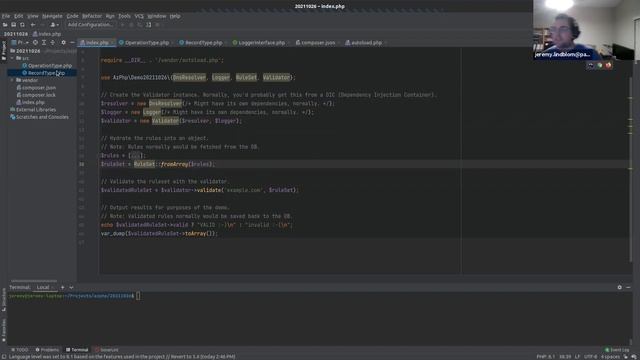The height and width of the screenshot is (360, 640).
Task: Open the Help menu
Action: (x=175, y=16)
